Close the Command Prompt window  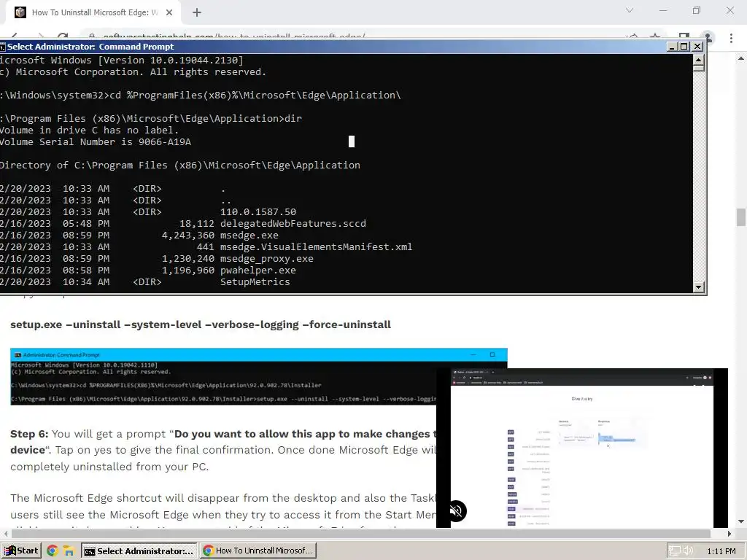(697, 47)
